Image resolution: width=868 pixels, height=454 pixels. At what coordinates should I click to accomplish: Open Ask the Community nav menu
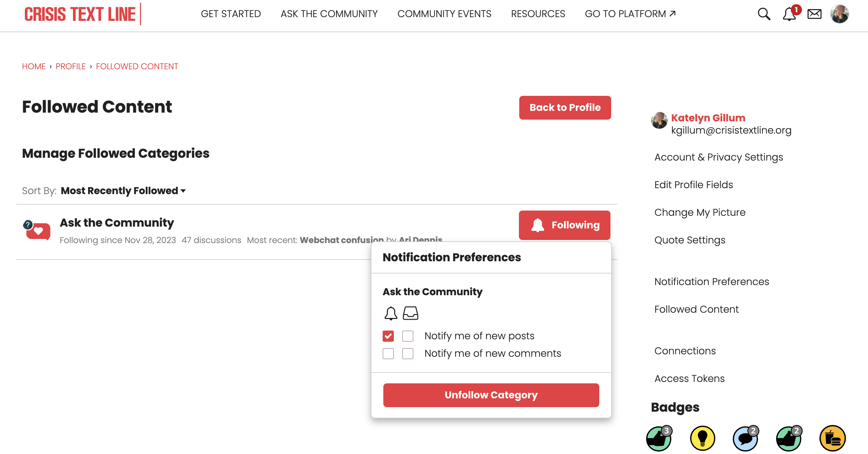tap(329, 14)
